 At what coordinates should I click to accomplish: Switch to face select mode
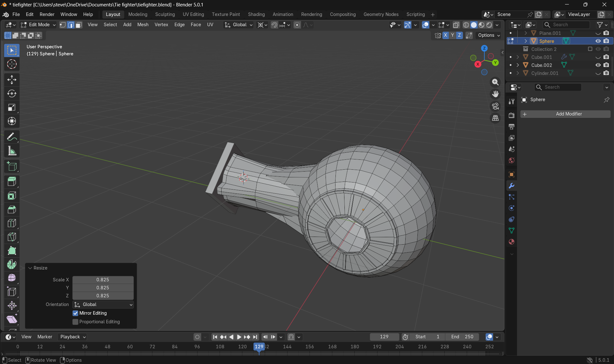79,25
